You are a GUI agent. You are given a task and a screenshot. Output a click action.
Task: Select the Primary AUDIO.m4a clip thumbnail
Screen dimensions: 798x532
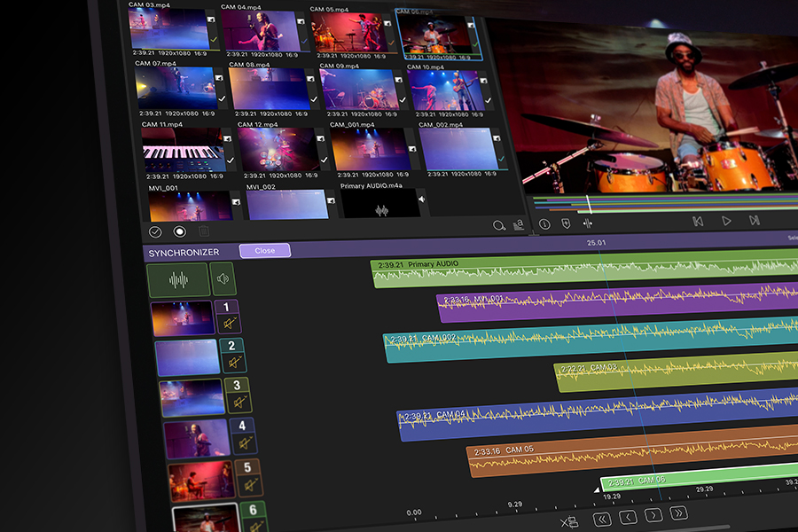(x=379, y=204)
